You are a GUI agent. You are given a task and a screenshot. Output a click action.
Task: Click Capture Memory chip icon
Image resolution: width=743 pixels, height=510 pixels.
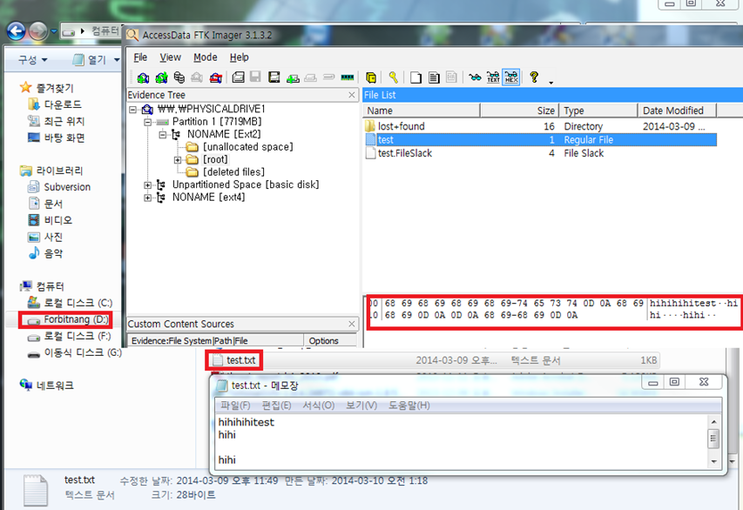tap(347, 77)
